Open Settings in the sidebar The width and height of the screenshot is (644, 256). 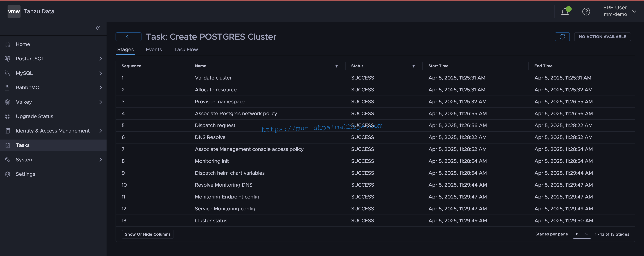pyautogui.click(x=26, y=174)
